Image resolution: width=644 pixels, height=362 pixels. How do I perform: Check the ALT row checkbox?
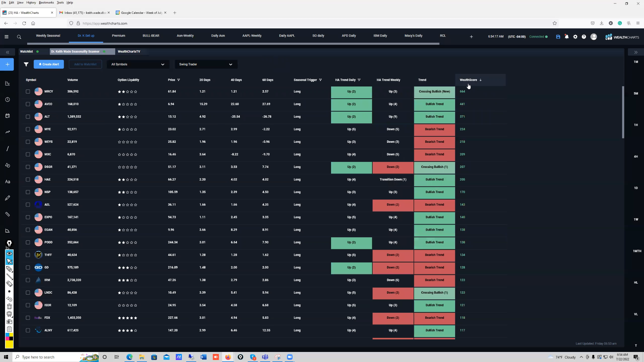pos(28,117)
